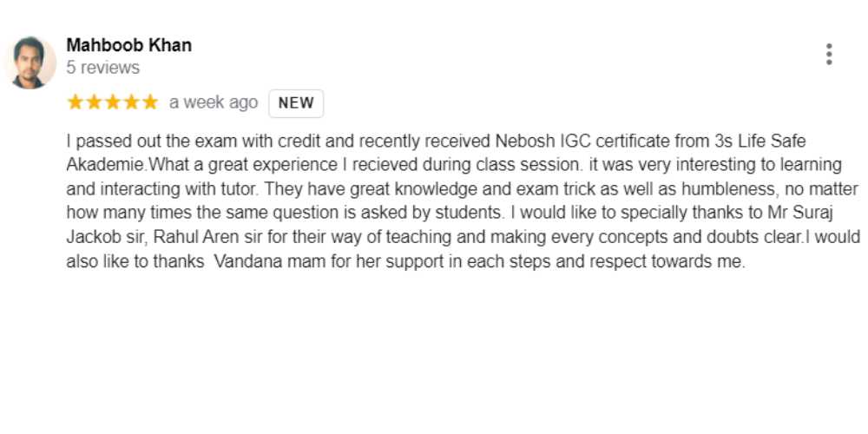Click the word 'Akademie.What' in the review
This screenshot has width=868, height=434.
[118, 165]
